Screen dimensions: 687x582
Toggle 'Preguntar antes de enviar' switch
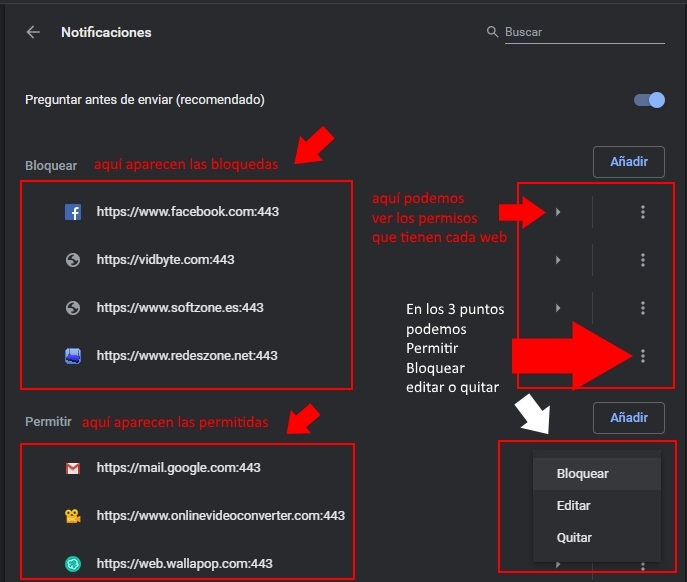[649, 100]
